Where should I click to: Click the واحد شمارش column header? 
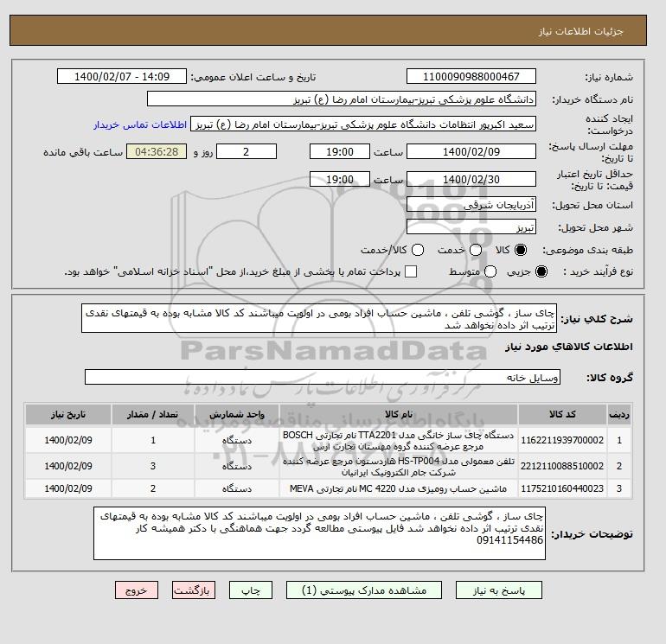237,414
